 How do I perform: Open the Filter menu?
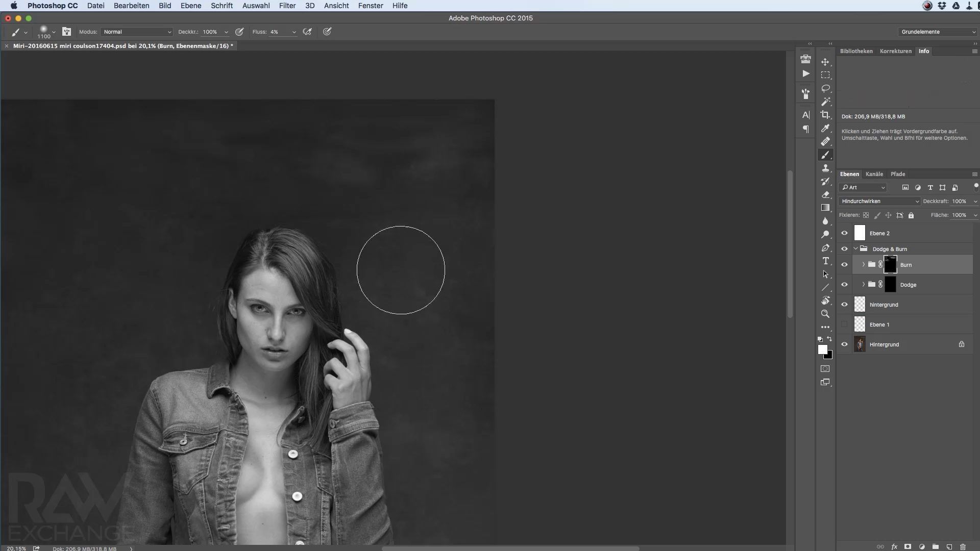pyautogui.click(x=287, y=6)
